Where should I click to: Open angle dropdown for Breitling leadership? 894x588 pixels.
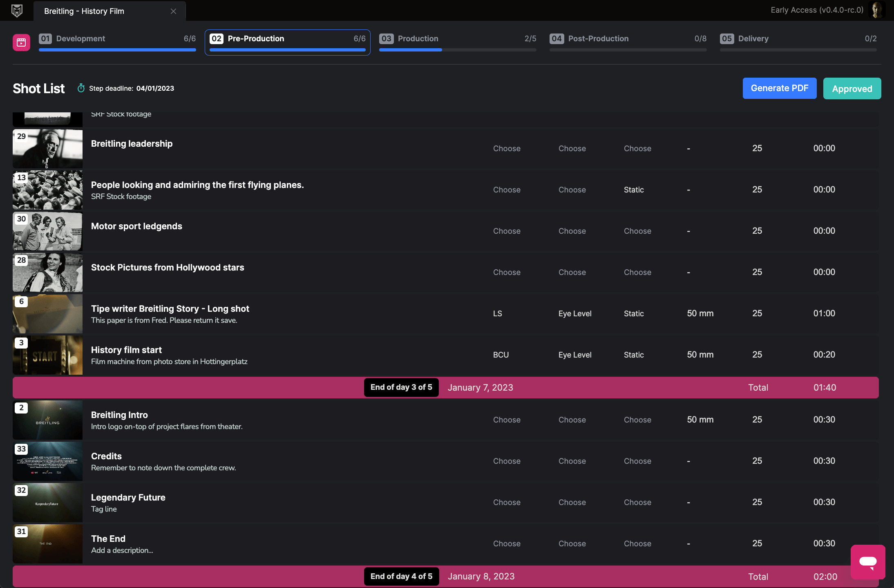572,148
